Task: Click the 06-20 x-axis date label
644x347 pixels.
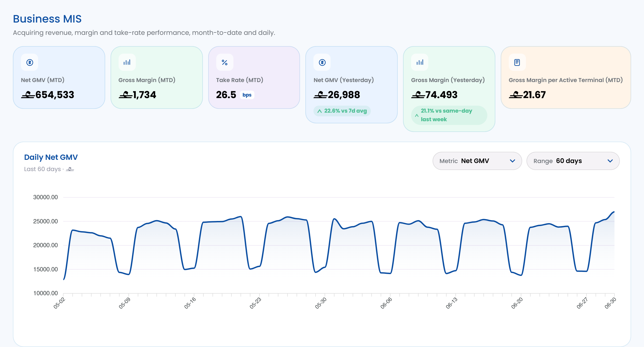Action: [517, 303]
